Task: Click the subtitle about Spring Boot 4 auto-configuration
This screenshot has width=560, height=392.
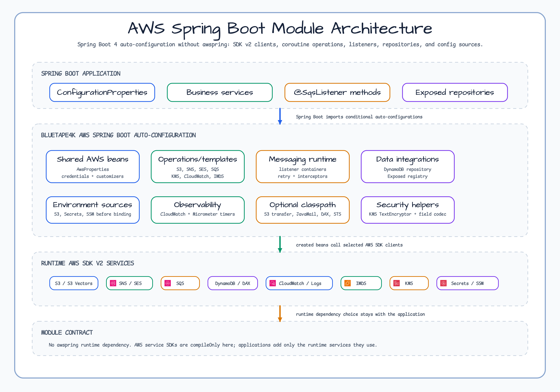Action: coord(280,45)
